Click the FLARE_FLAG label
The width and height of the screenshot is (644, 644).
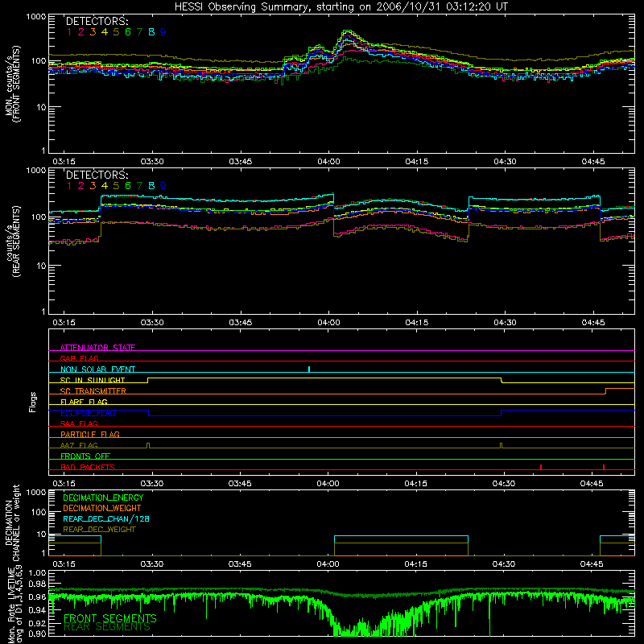click(84, 402)
